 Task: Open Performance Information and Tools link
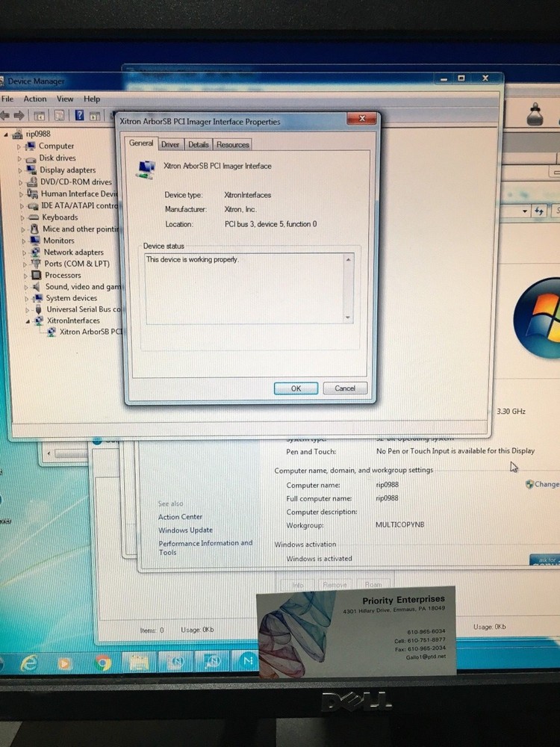[205, 548]
